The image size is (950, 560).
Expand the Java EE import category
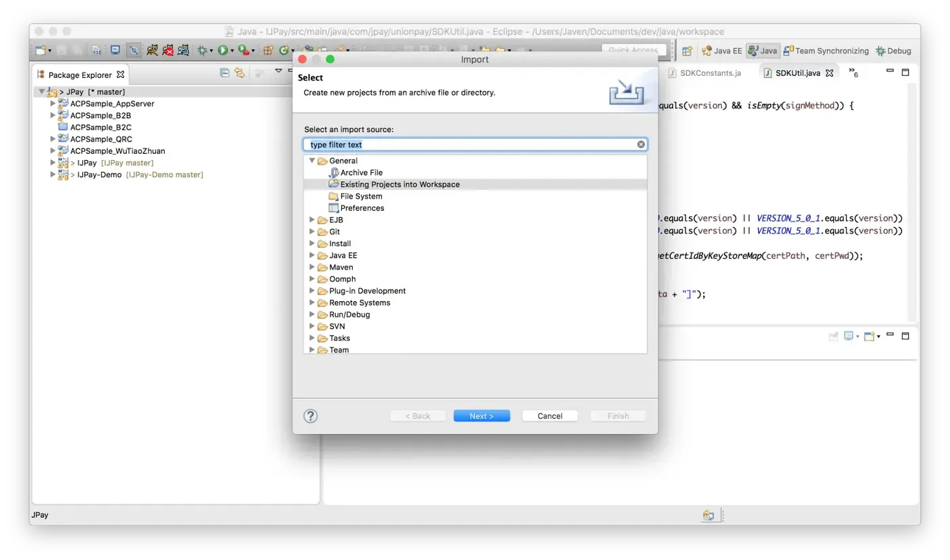pyautogui.click(x=312, y=256)
